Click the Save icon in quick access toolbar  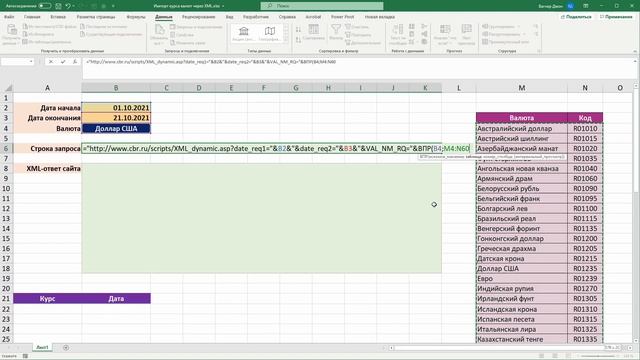[x=58, y=6]
